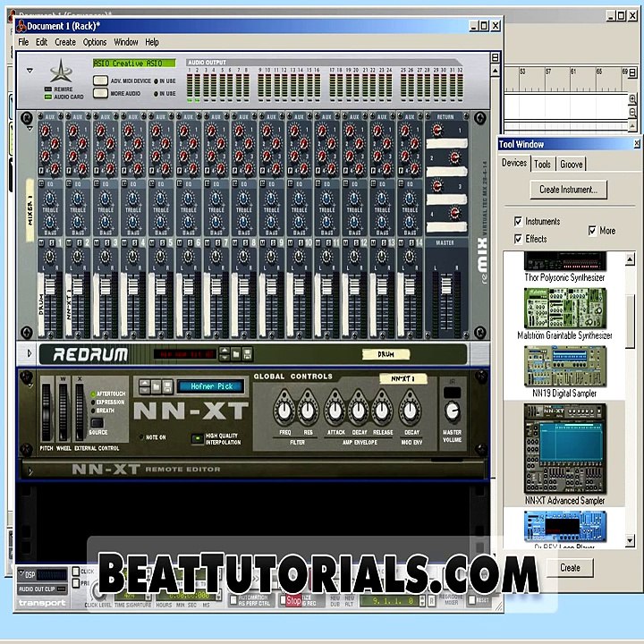Open the Create menu

(65, 42)
